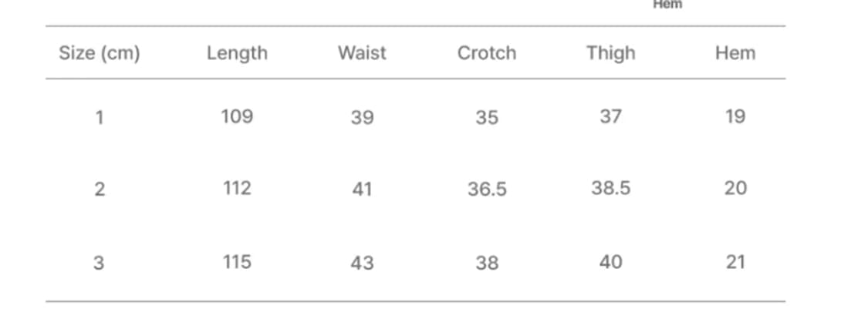Select the Length column header
Screen dimensions: 868x319
click(x=237, y=54)
